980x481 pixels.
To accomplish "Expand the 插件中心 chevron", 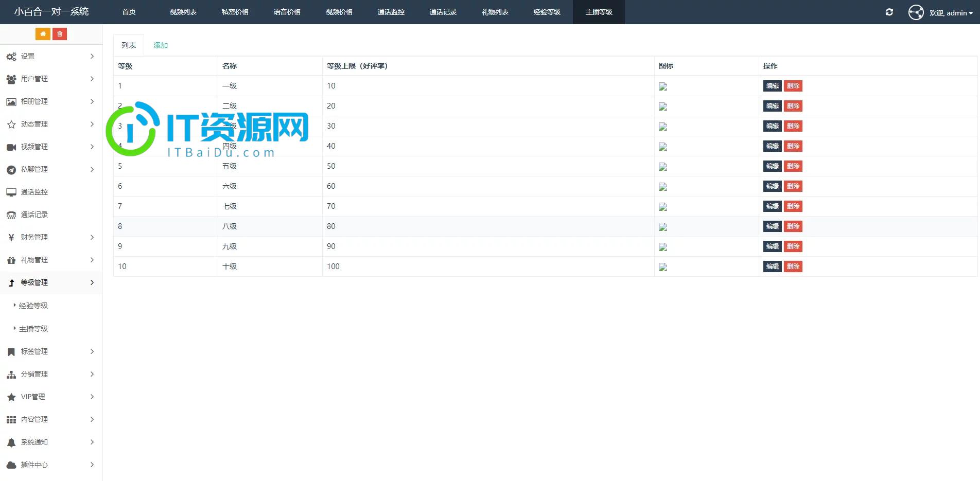I will click(x=92, y=465).
